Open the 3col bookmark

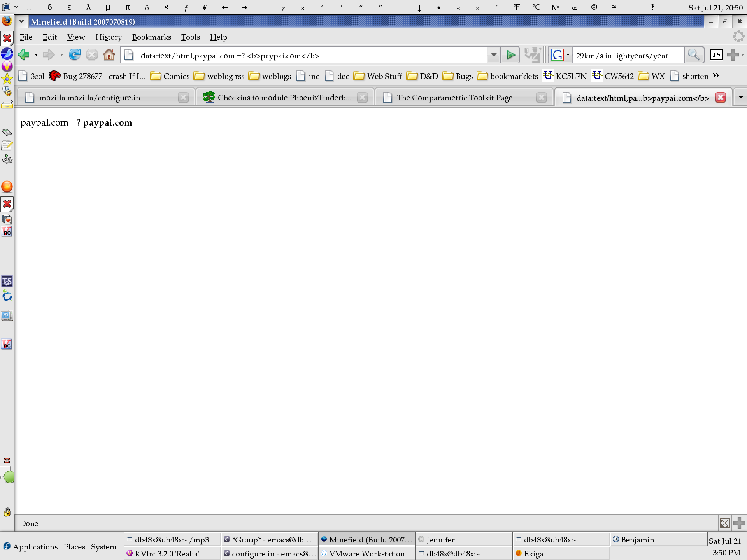click(x=32, y=76)
